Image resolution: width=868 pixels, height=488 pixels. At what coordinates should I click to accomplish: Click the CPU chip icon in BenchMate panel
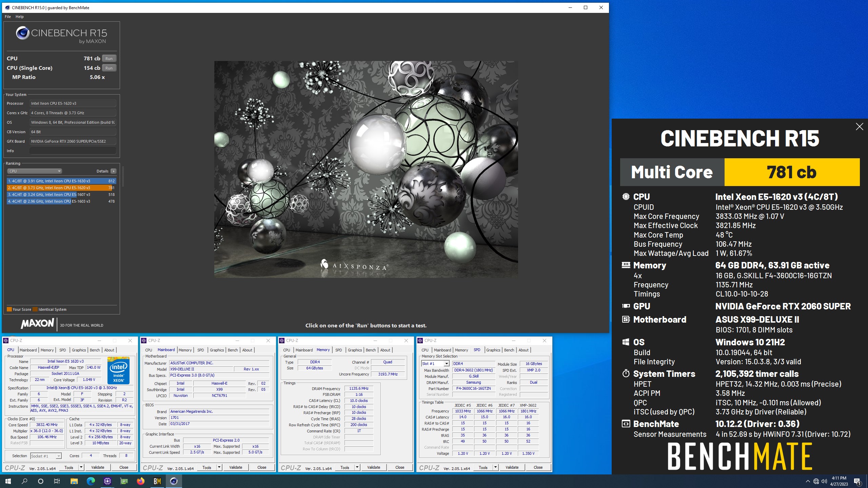coord(626,197)
